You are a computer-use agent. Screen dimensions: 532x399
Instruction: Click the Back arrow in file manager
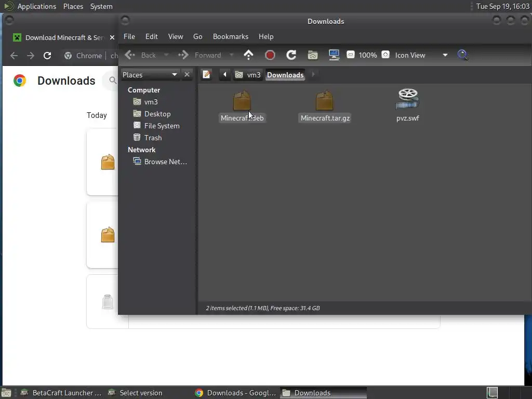130,55
